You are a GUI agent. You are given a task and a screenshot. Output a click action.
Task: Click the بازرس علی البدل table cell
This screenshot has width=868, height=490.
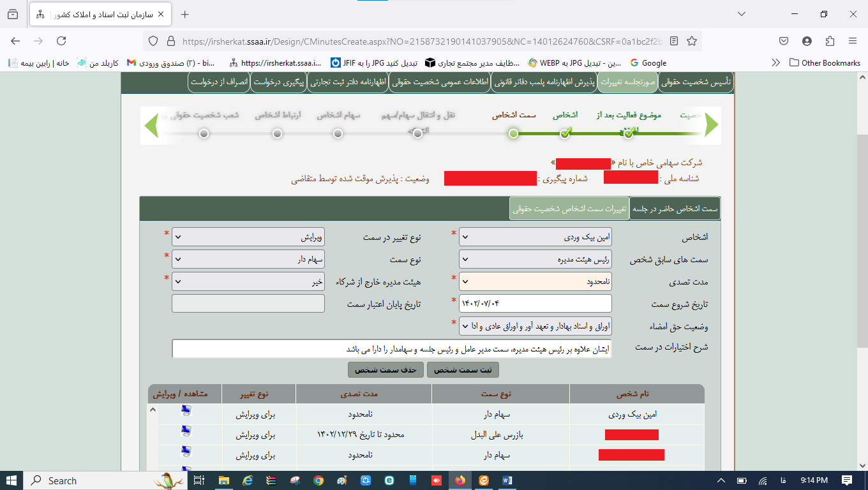[x=500, y=435]
